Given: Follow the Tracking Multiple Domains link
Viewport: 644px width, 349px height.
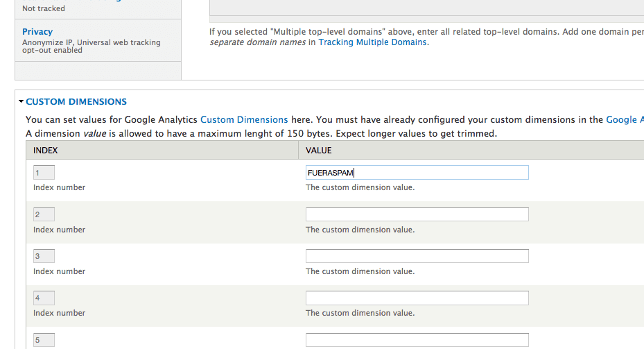Looking at the screenshot, I should (372, 42).
